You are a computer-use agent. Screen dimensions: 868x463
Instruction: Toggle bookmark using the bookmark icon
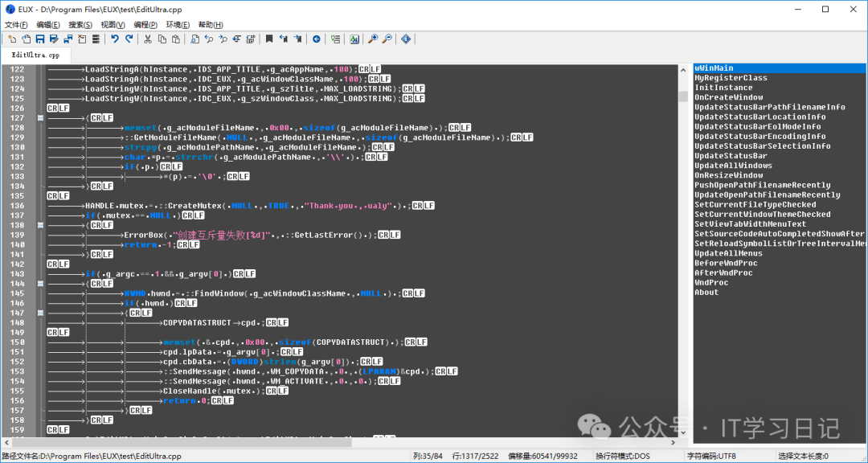point(269,39)
